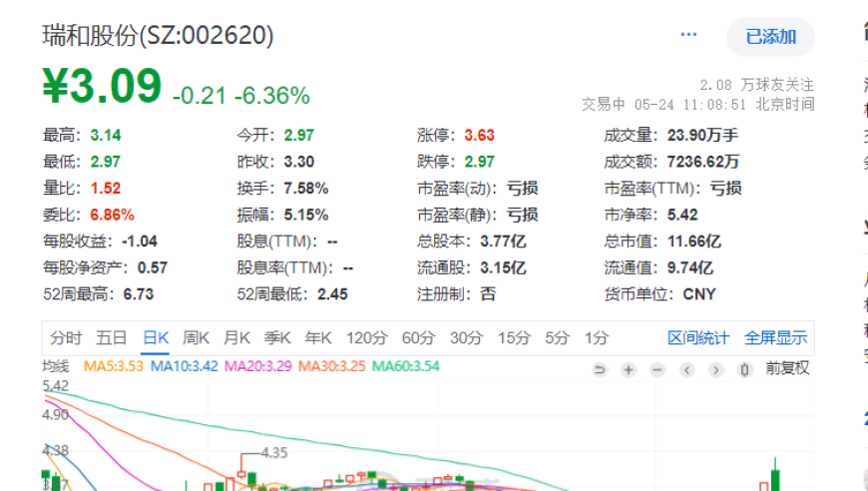
Task: Click the 52周最低 value 2.45
Action: [332, 294]
